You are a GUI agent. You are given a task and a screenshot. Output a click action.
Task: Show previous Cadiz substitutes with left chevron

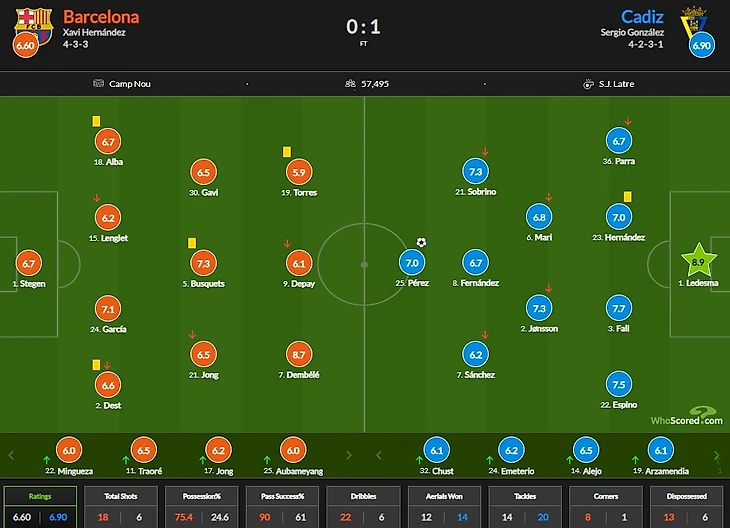(x=379, y=455)
